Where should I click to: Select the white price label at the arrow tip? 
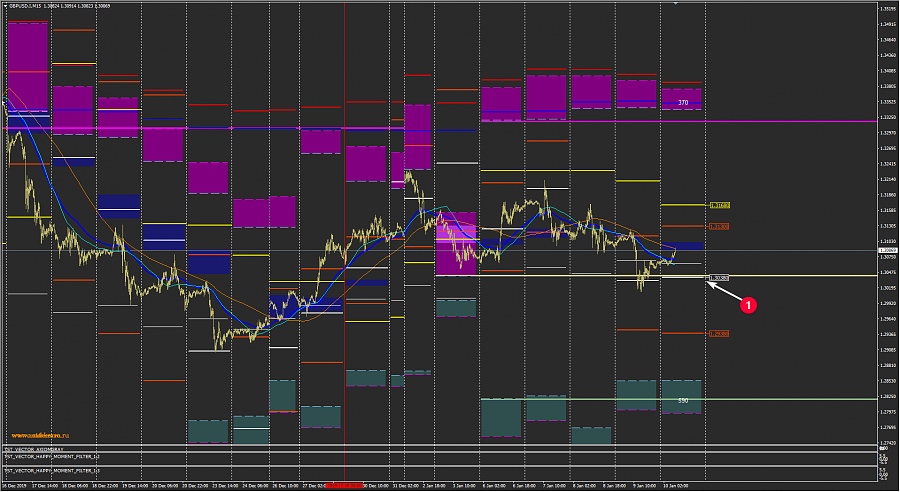(x=719, y=278)
